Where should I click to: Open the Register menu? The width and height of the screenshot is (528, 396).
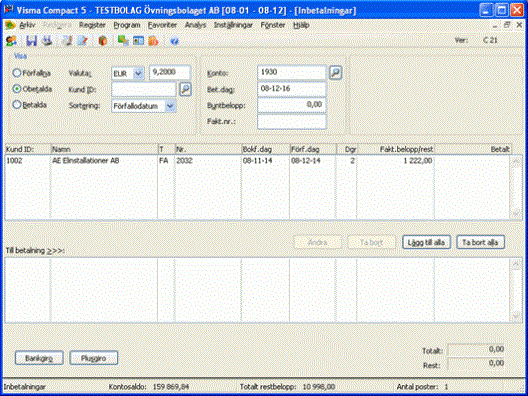[x=92, y=25]
